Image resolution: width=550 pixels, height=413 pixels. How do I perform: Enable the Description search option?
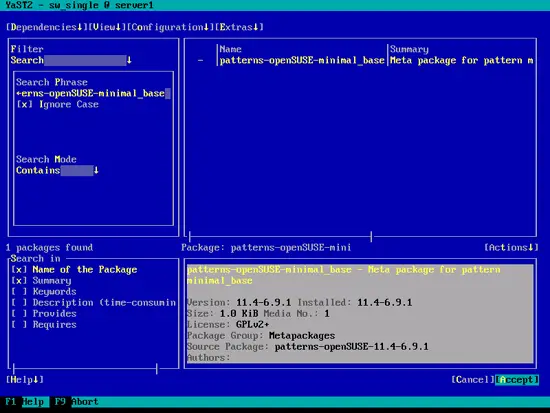click(94, 302)
